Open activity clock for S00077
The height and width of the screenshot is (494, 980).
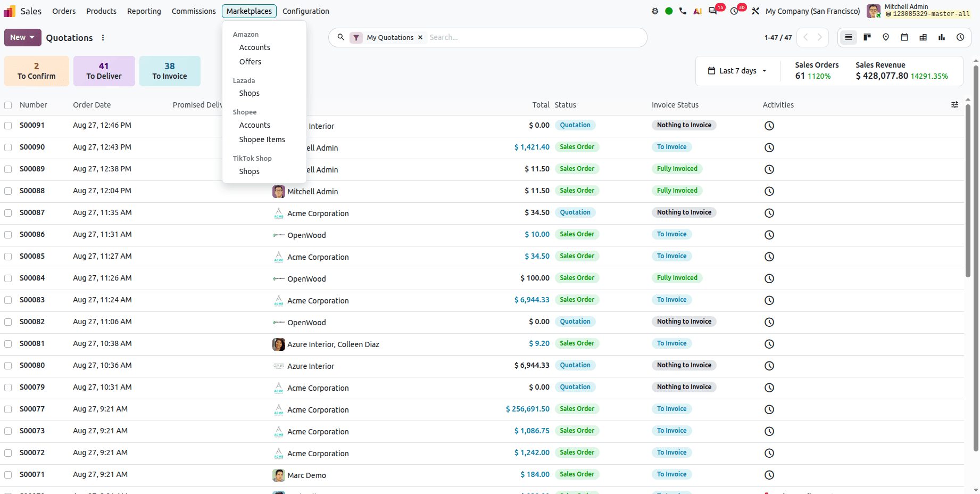769,409
